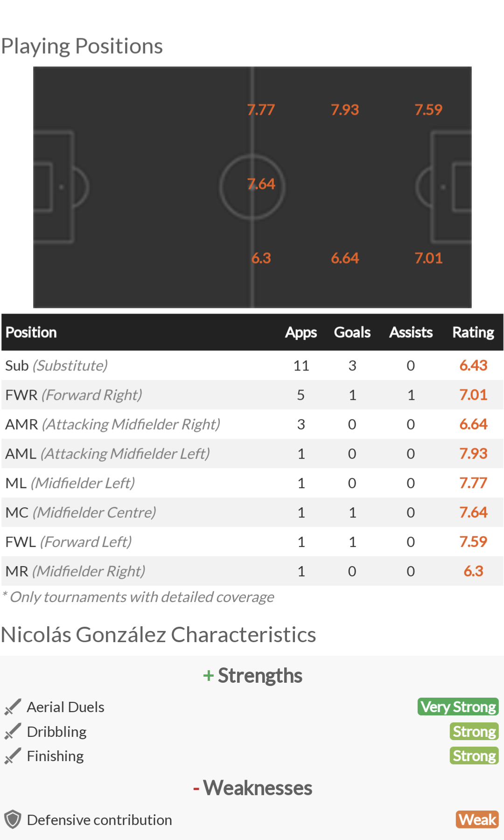Click the Weak badge for Defensive contribution
This screenshot has height=840, width=504.
tap(477, 819)
